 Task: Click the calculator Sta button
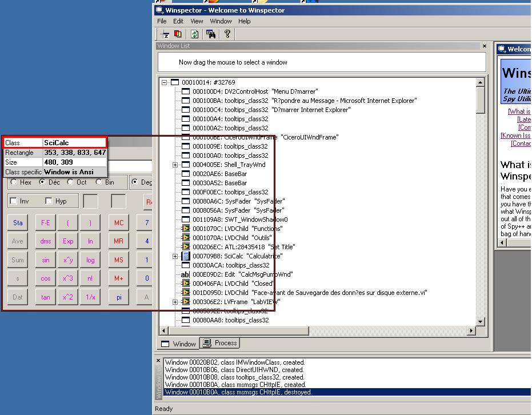[x=18, y=223]
